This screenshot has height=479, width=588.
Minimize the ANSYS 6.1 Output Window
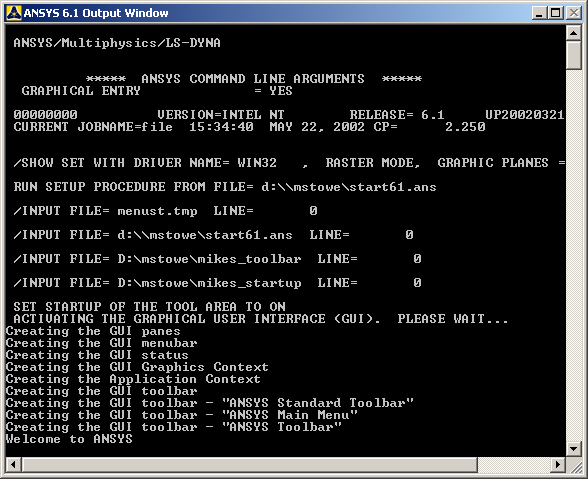point(540,13)
